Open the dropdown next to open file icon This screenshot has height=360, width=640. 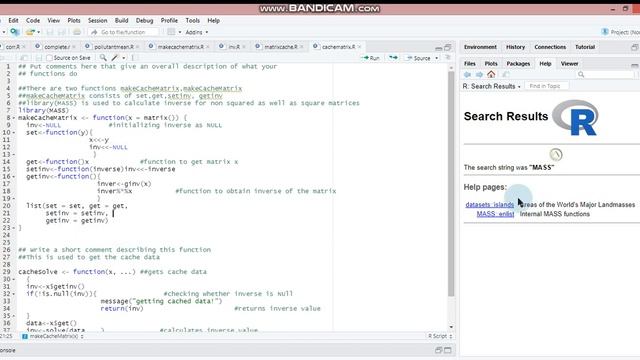38,32
